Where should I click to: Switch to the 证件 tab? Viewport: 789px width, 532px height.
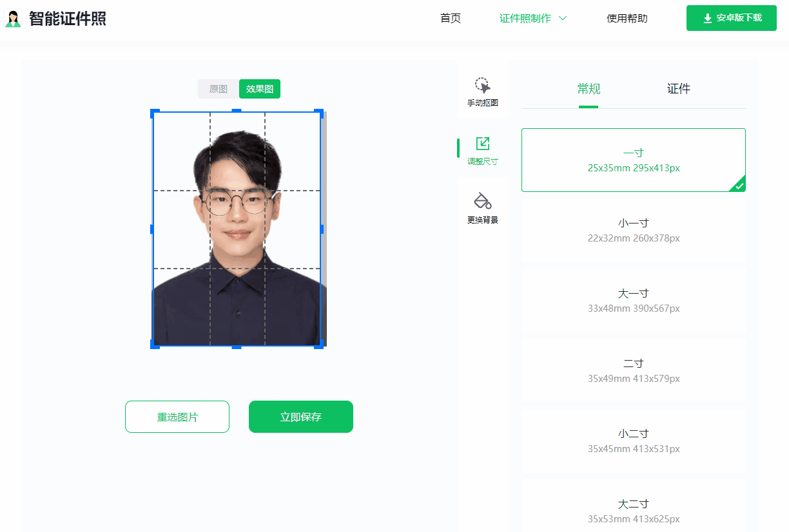click(x=679, y=89)
